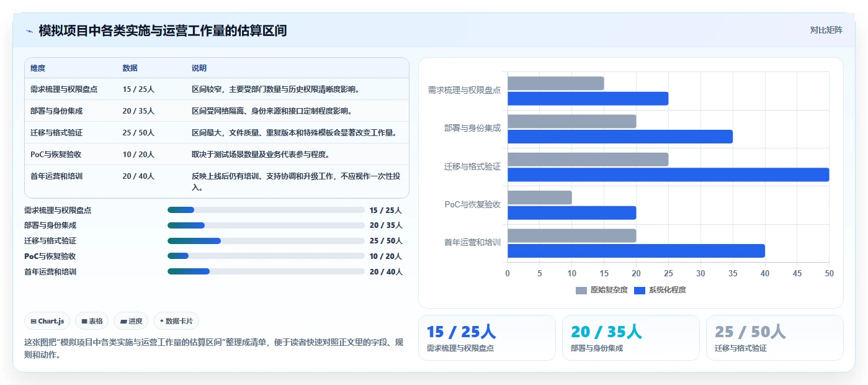Click the 说明 column header

click(x=199, y=68)
